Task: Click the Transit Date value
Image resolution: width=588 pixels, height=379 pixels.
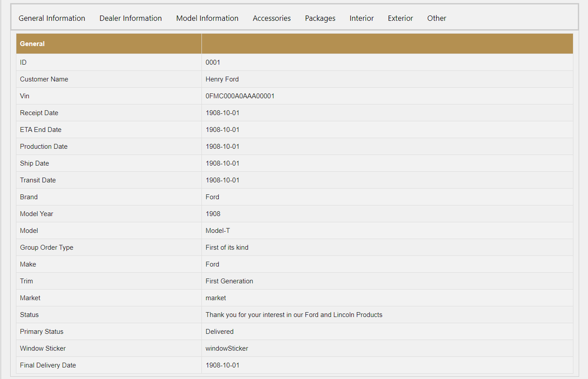Action: [223, 180]
